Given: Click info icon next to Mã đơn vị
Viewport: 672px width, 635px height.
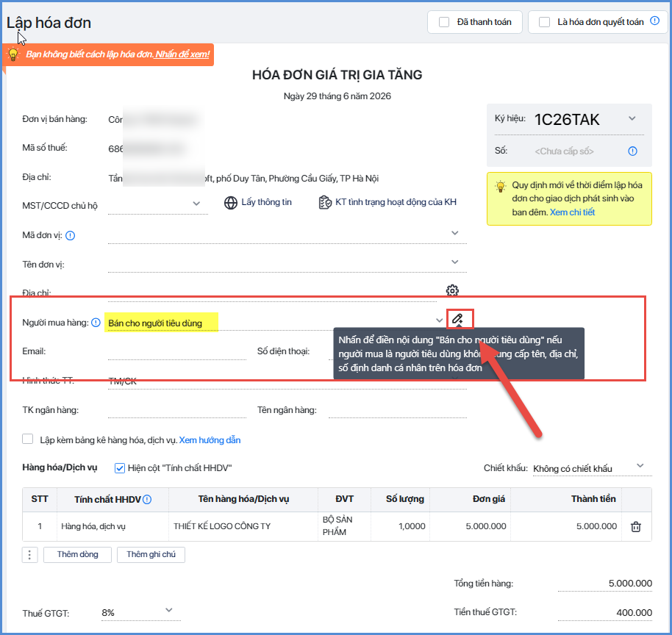Looking at the screenshot, I should pos(71,235).
